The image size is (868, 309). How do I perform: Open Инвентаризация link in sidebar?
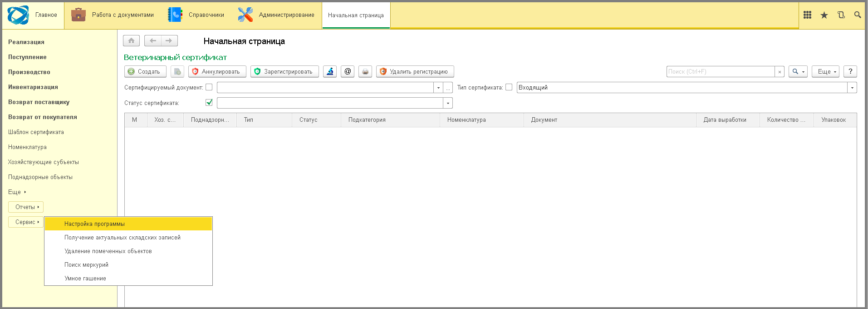33,87
